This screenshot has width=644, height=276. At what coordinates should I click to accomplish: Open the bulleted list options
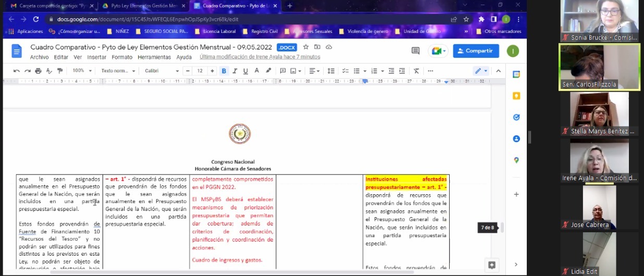tap(359, 71)
